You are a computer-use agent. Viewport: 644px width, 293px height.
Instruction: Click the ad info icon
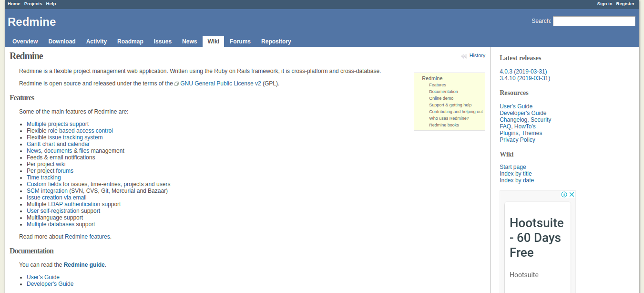(564, 195)
